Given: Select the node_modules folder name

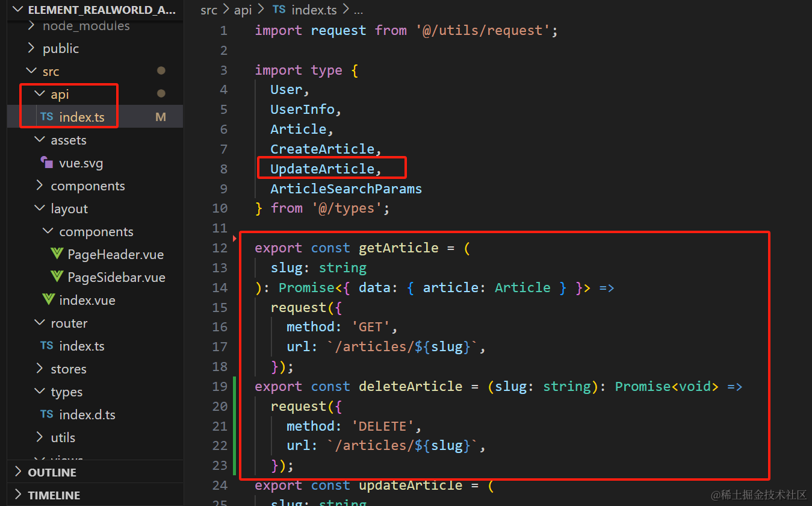Looking at the screenshot, I should [x=86, y=26].
